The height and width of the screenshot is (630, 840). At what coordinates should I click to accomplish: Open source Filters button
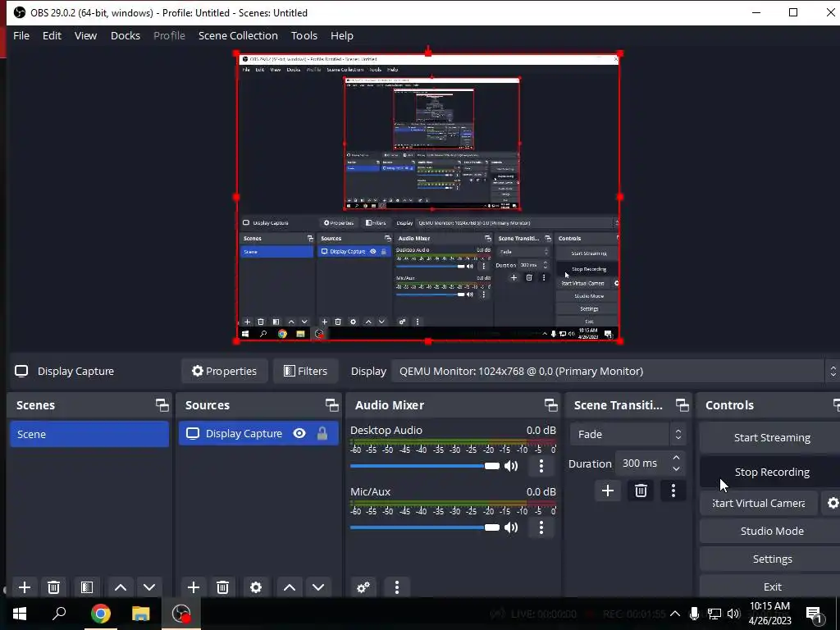305,372
